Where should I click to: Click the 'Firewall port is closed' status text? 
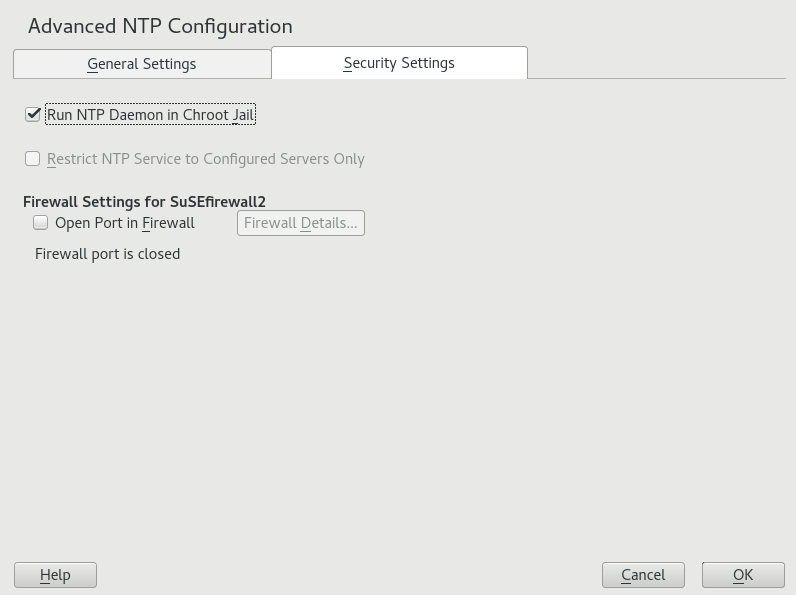107,254
